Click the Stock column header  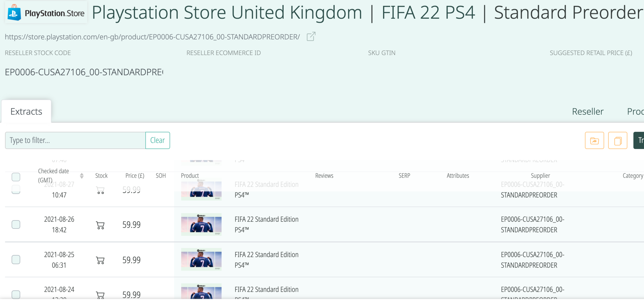tap(101, 176)
